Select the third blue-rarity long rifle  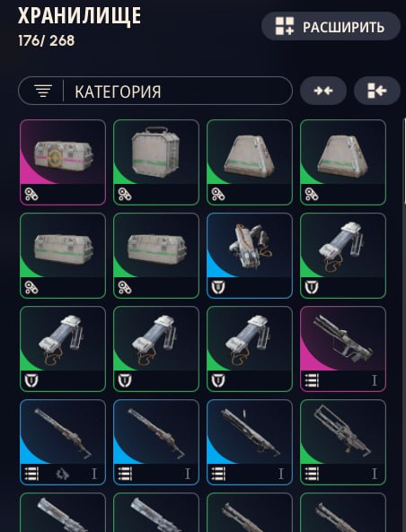pyautogui.click(x=250, y=442)
